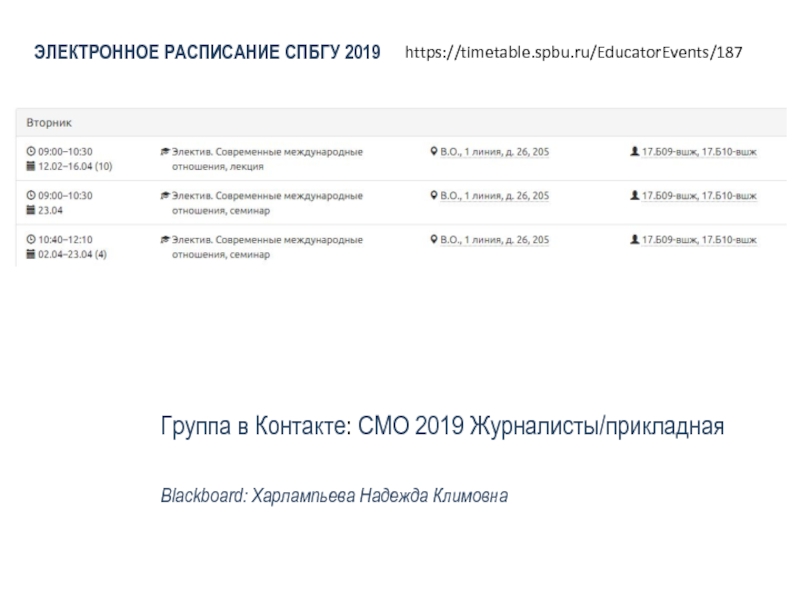This screenshot has height=600, width=800.
Task: Click the lecture title 'Электив. Современные международные отношения, лекция'
Action: tap(267, 159)
